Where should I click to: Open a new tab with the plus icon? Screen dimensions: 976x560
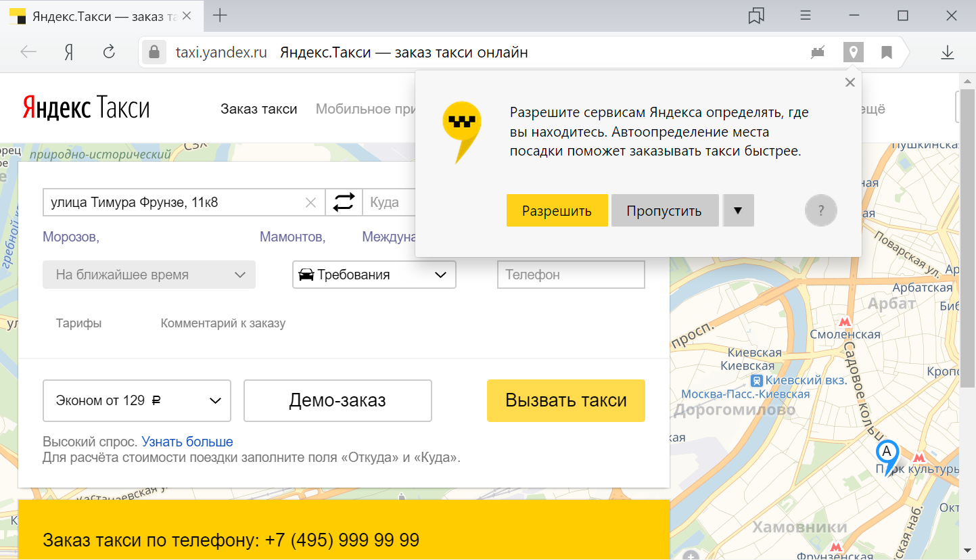pos(220,16)
